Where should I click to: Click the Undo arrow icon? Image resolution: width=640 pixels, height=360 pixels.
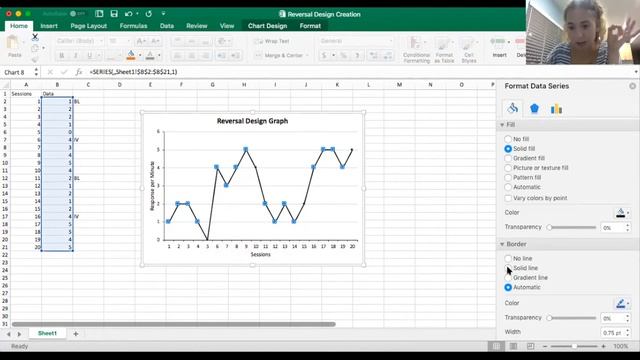coord(129,14)
